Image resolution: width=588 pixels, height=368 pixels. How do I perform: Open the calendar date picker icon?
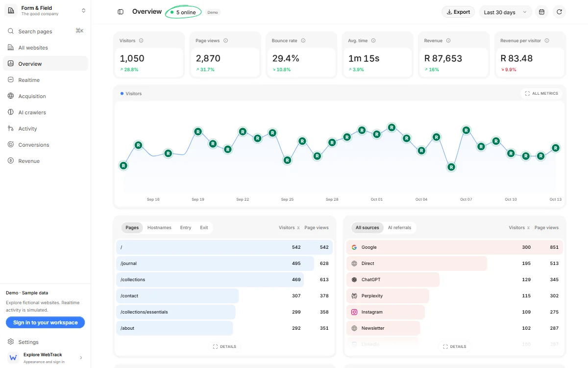541,12
